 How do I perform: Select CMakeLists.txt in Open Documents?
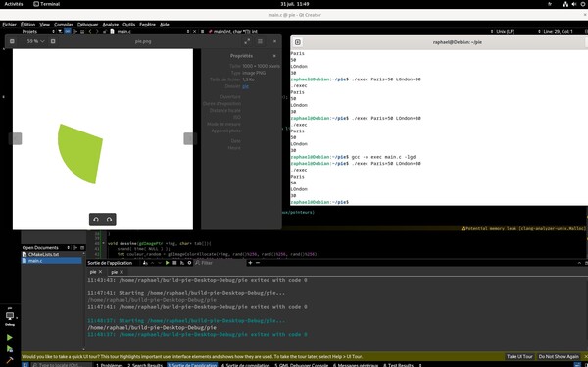[43, 254]
